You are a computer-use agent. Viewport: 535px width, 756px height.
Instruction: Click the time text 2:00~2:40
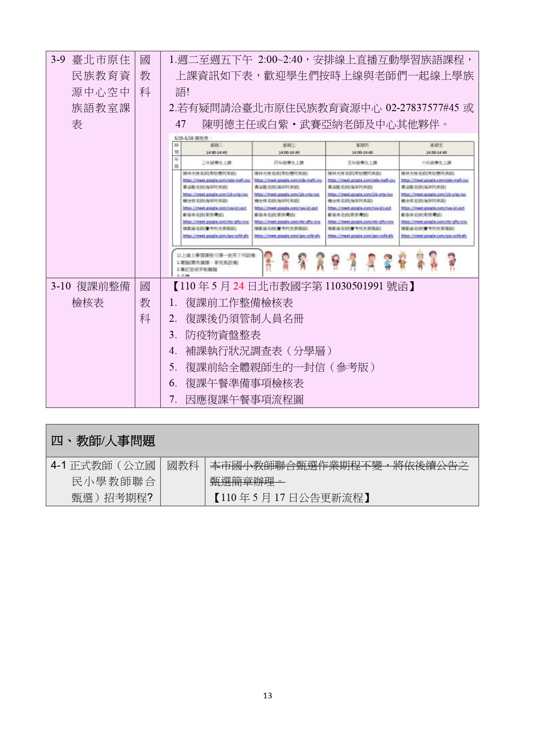click(x=280, y=59)
